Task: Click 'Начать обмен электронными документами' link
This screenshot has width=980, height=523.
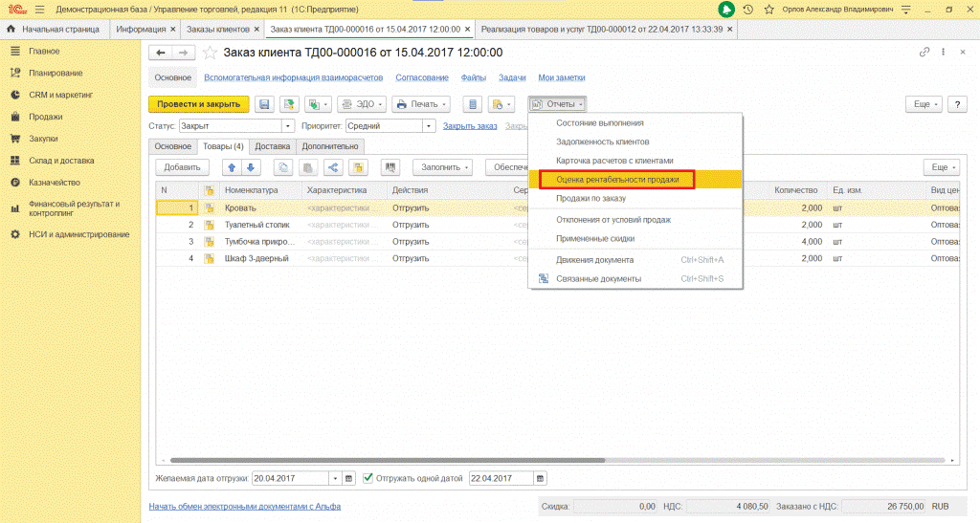Action: 244,506
